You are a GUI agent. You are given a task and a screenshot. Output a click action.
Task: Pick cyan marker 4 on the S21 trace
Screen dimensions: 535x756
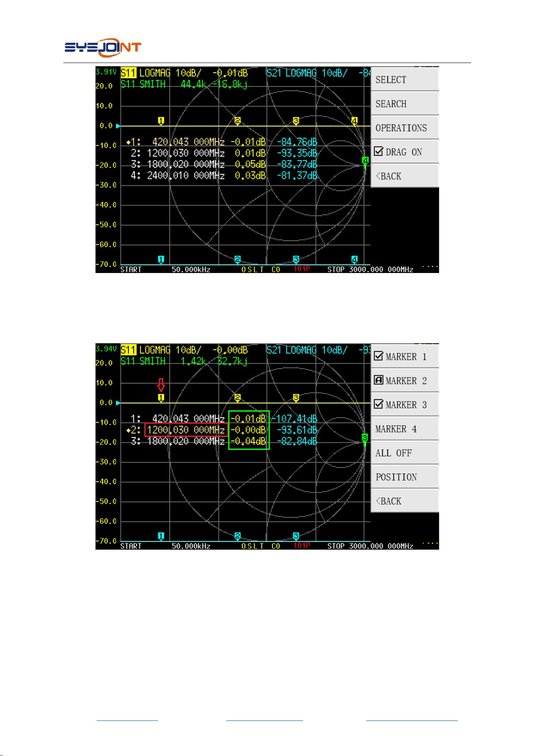click(x=354, y=260)
